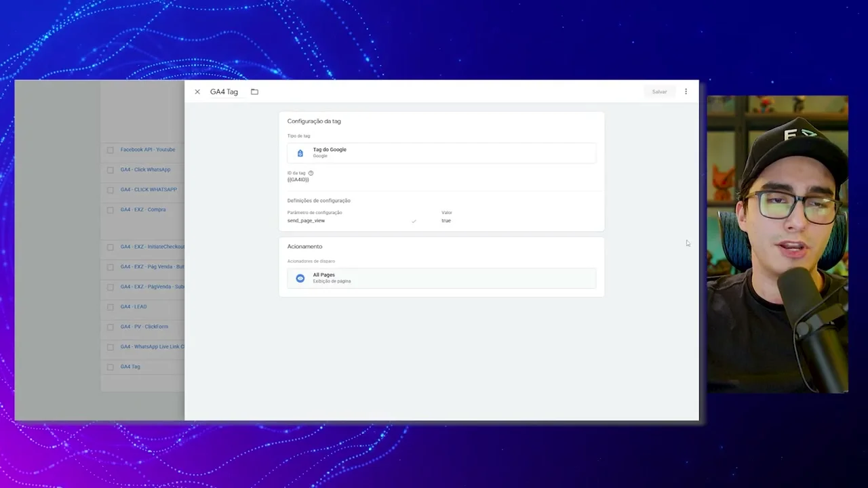The width and height of the screenshot is (868, 488).
Task: Open the GA4 - Click WhatsApp tag
Action: click(x=145, y=169)
